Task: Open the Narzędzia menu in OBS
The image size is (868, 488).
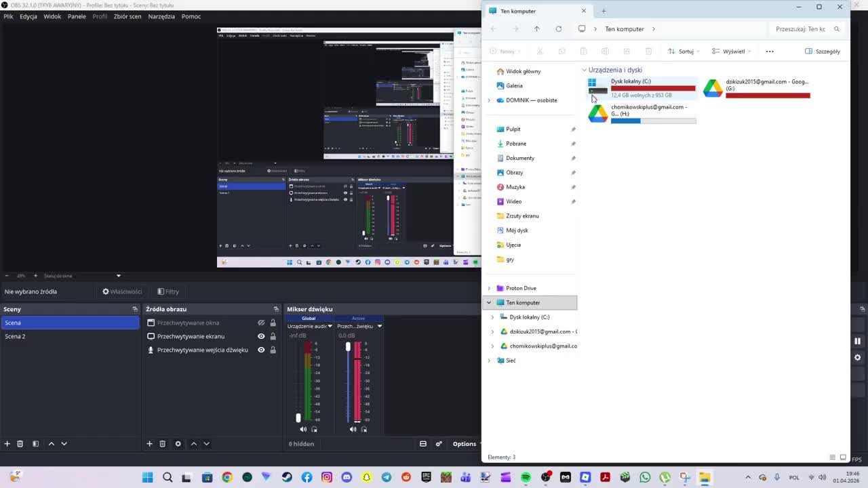Action: [x=161, y=16]
